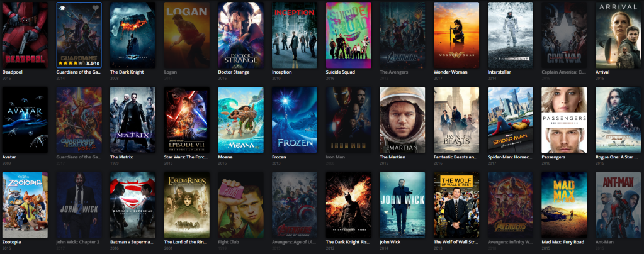Toggle watched eye icon on Guardians poster
The image size is (644, 254).
(x=62, y=8)
